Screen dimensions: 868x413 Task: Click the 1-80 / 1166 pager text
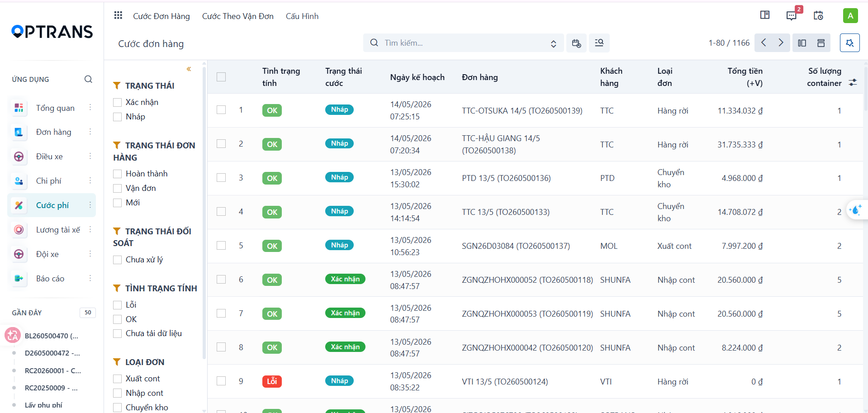(x=729, y=43)
